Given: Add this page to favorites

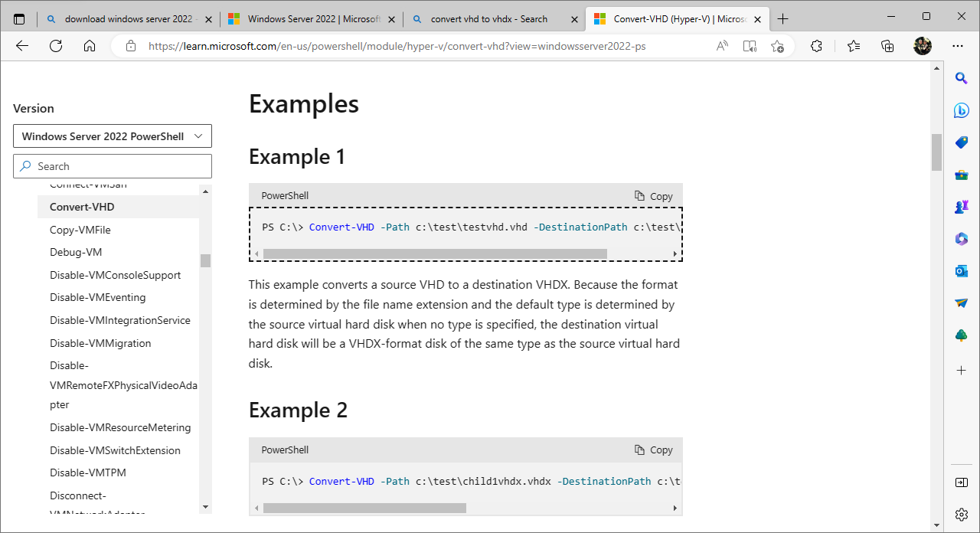Looking at the screenshot, I should point(777,46).
